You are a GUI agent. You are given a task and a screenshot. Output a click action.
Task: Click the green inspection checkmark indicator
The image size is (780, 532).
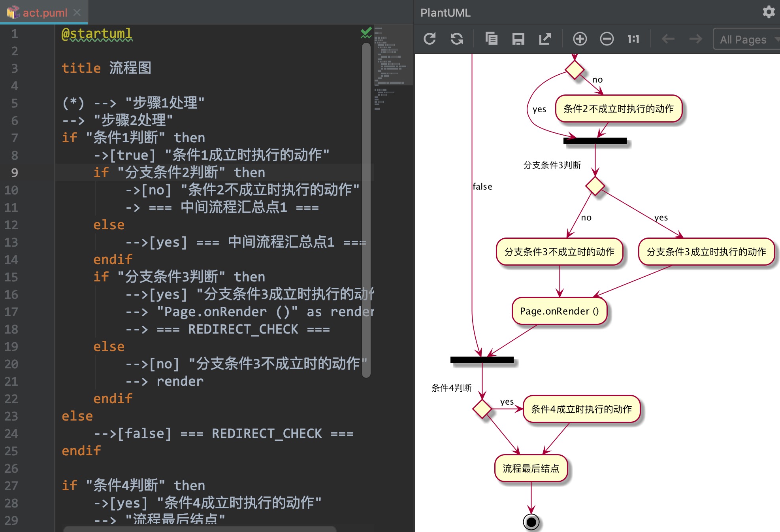pos(366,33)
